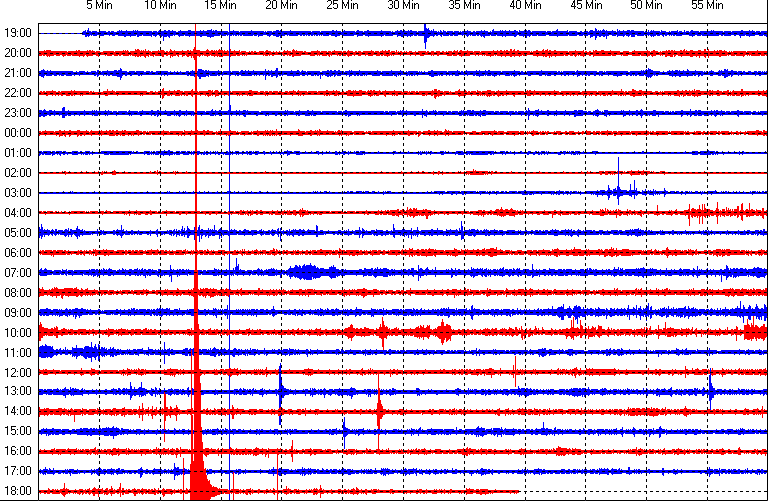The height and width of the screenshot is (504, 771).
Task: Click the 23:00 hour label
Action: [x=18, y=113]
